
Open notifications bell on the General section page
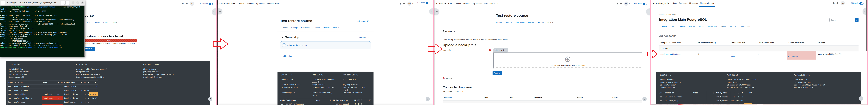pos(400,4)
